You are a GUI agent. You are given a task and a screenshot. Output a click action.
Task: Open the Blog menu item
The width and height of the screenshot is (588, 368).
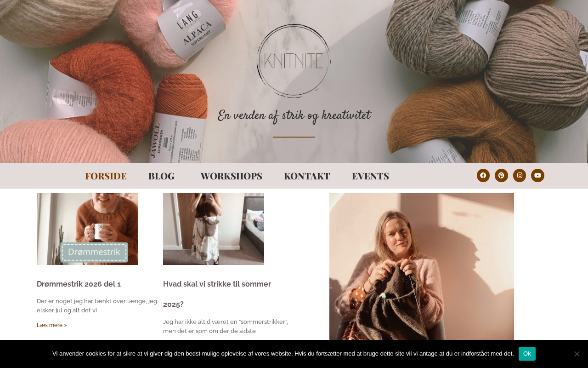(x=161, y=176)
